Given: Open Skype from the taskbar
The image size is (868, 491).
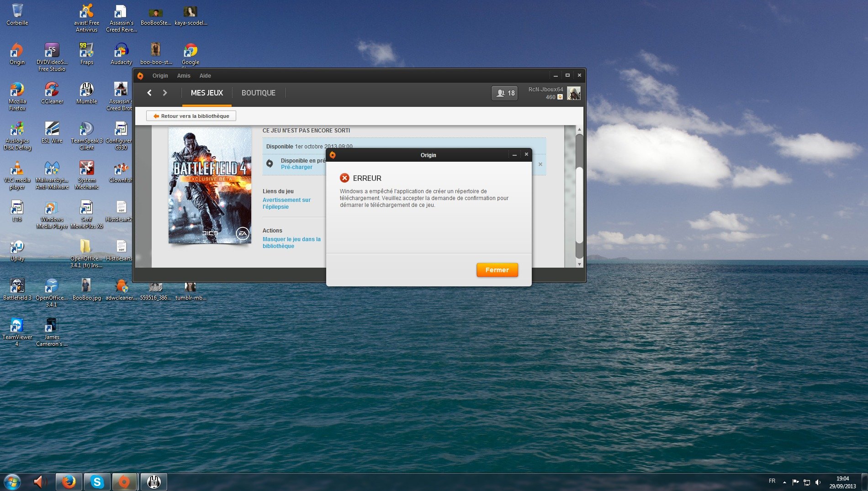Looking at the screenshot, I should 97,482.
